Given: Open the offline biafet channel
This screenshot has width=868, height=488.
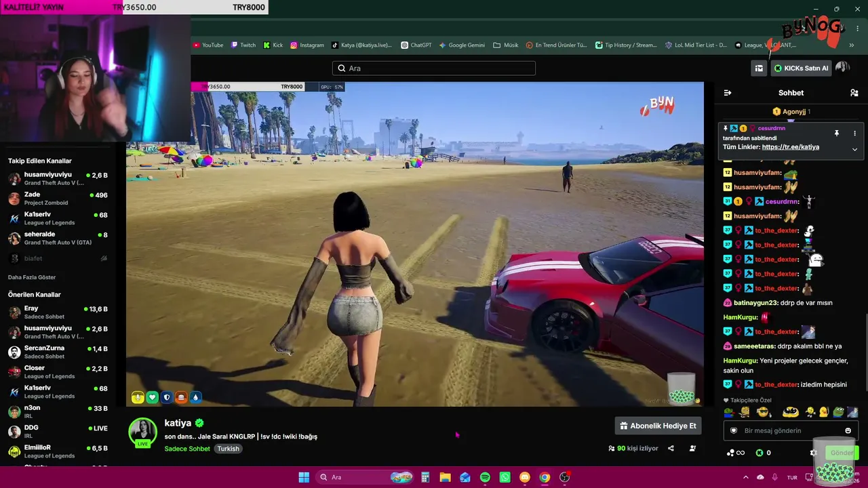Looking at the screenshot, I should [58, 258].
